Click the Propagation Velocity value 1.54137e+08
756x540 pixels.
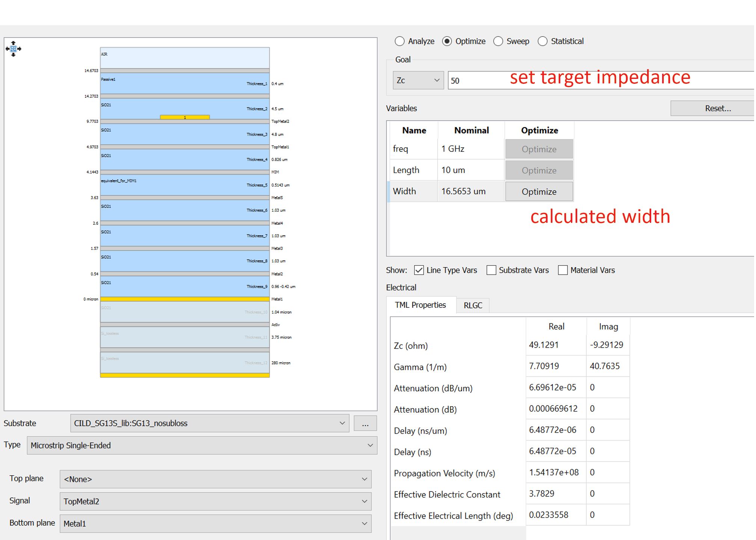(556, 472)
